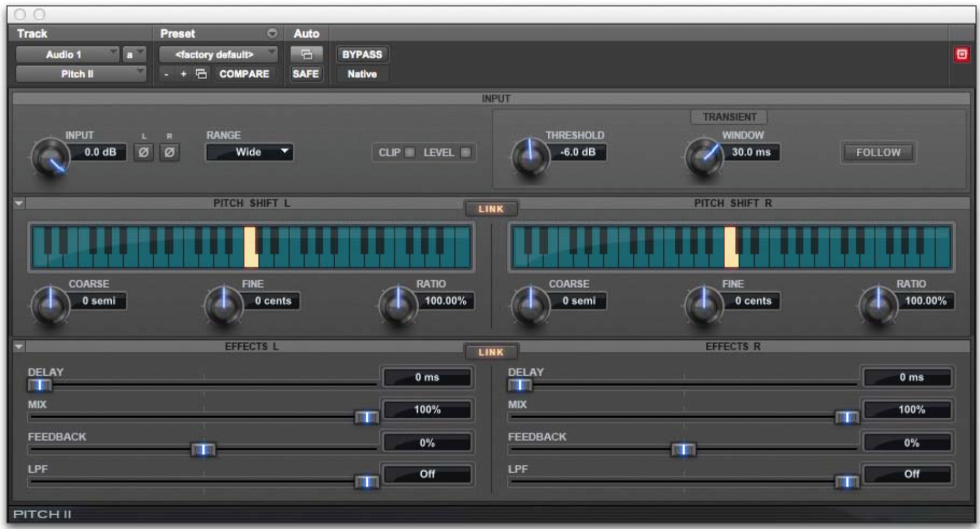The image size is (980, 529).
Task: Click highlighted key on Pitch Shift R keyboard
Action: click(731, 247)
